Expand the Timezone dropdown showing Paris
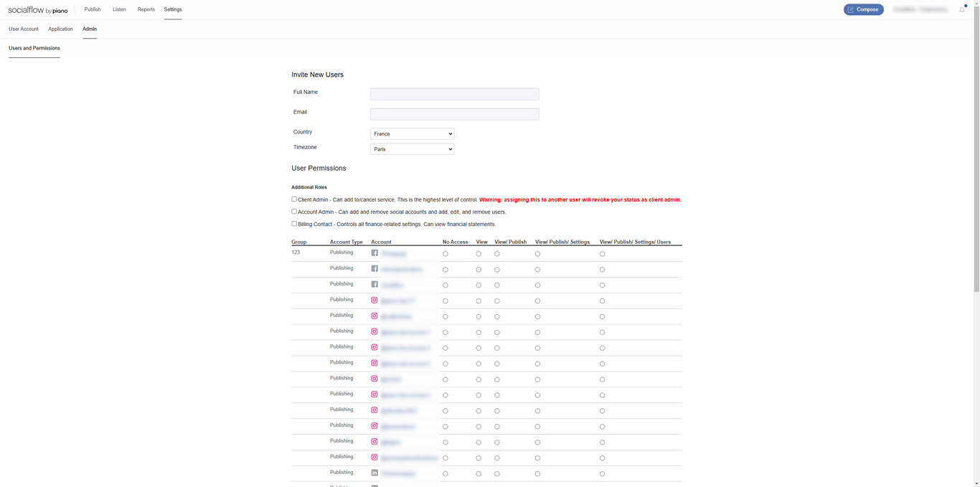 pos(412,149)
